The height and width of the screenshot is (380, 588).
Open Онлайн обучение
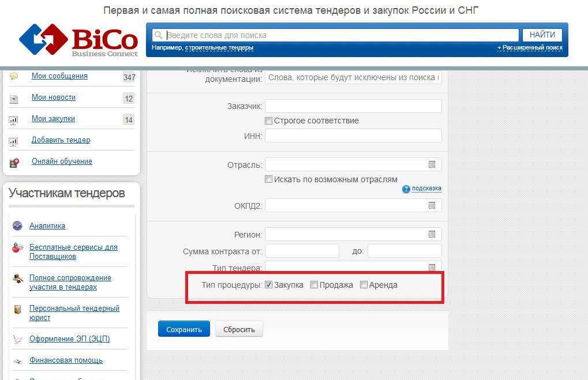tap(62, 161)
